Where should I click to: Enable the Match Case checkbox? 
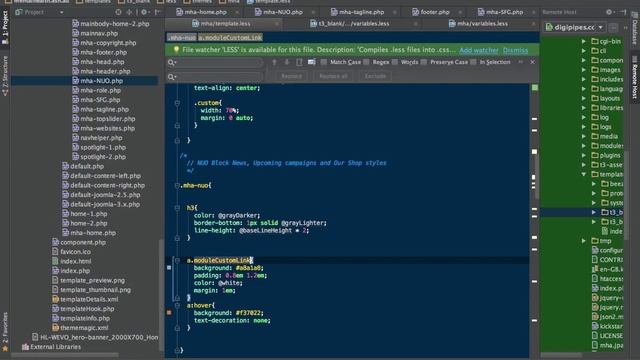click(324, 62)
